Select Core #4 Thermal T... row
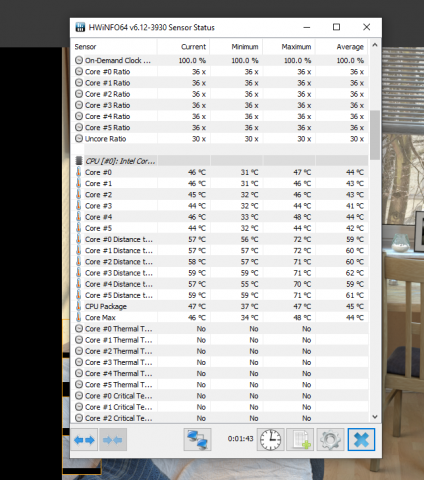This screenshot has width=424, height=480. click(220, 373)
